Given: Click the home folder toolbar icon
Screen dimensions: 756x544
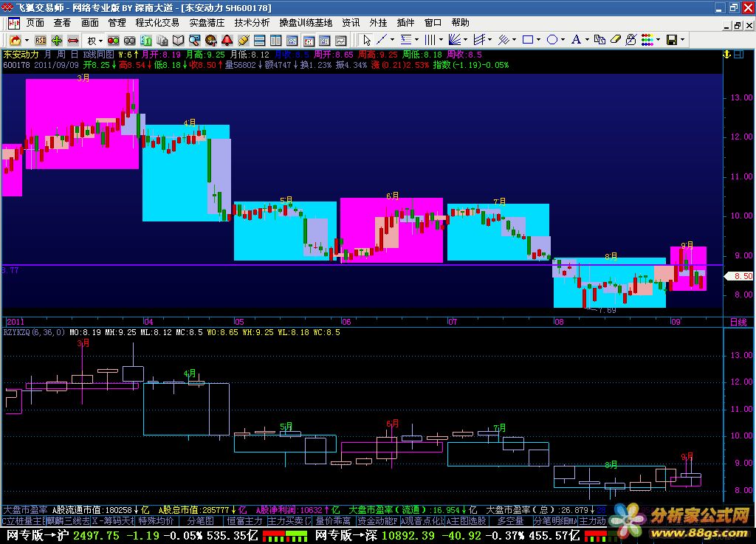Looking at the screenshot, I should coord(16,40).
